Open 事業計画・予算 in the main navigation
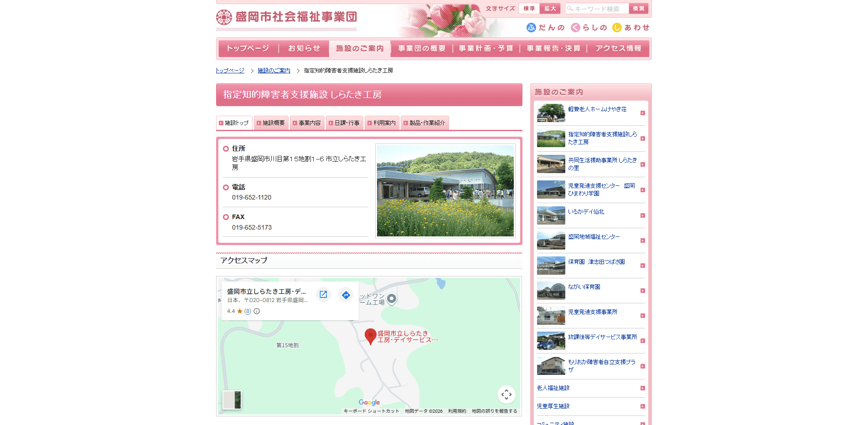 486,48
